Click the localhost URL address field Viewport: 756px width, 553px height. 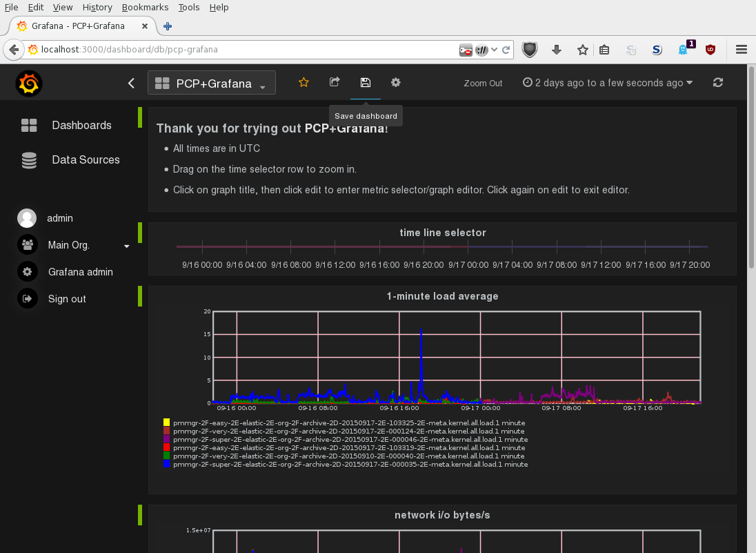coord(241,50)
